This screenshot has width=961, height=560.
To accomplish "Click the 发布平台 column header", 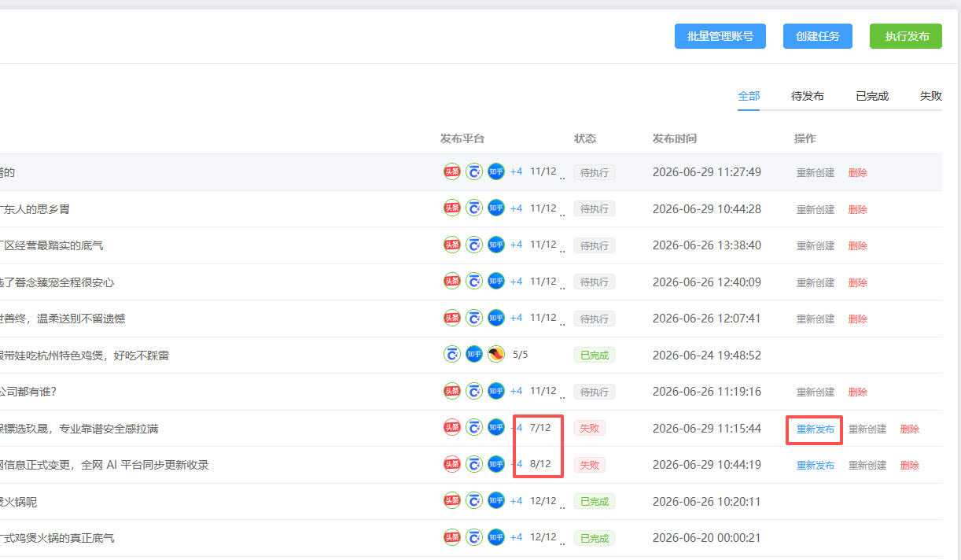I will click(x=462, y=138).
